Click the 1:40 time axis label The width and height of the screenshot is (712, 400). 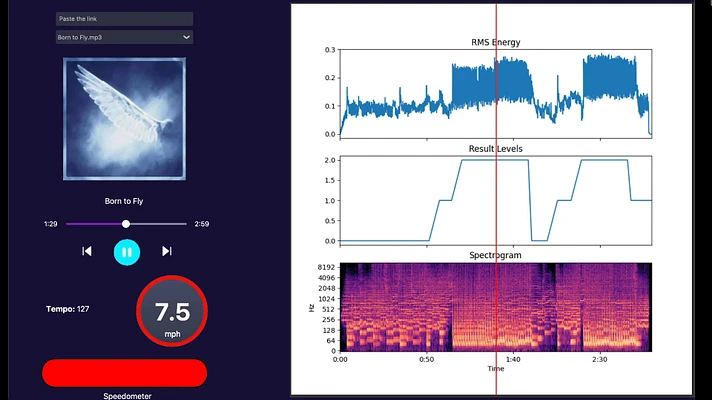pos(513,359)
